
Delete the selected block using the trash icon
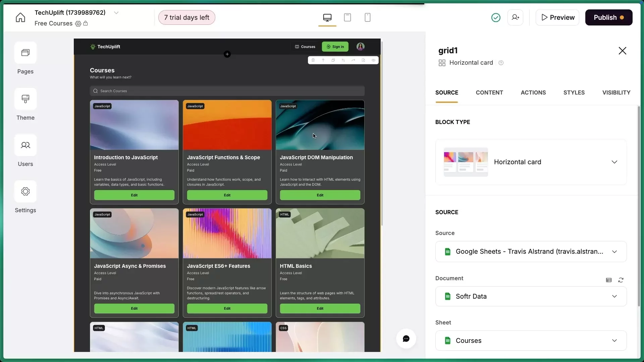tap(313, 60)
